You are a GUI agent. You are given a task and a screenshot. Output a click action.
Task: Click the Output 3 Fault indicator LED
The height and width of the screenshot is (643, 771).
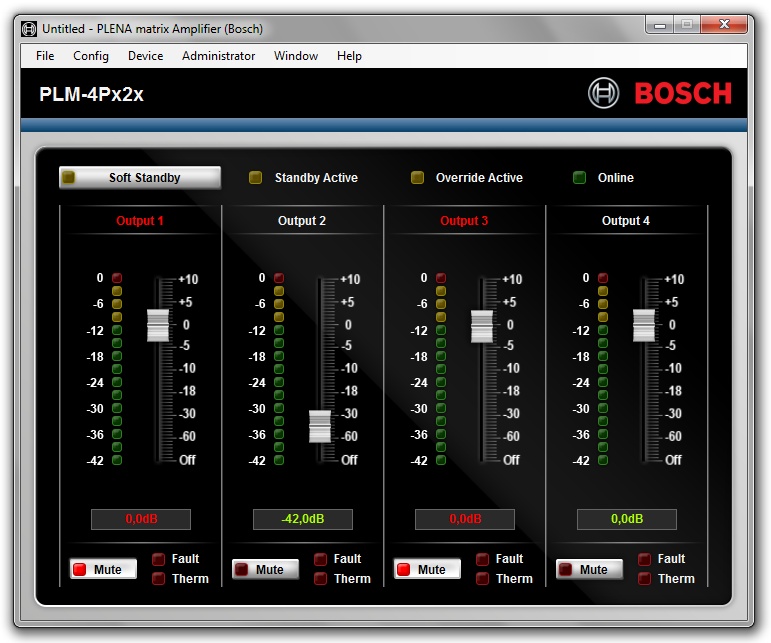(x=482, y=559)
